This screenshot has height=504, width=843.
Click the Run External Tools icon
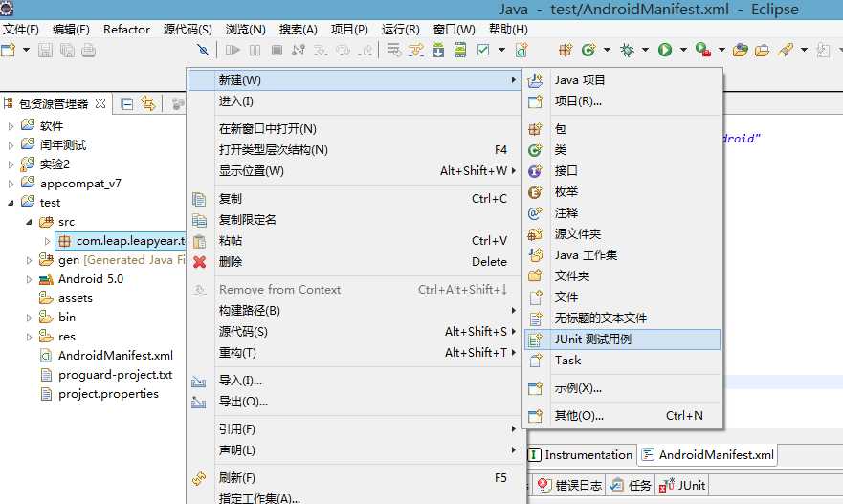click(x=702, y=51)
